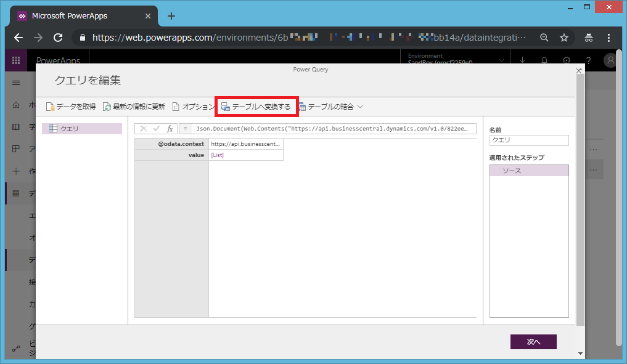Close the Power Query dialog
The image size is (627, 364).
pos(579,71)
